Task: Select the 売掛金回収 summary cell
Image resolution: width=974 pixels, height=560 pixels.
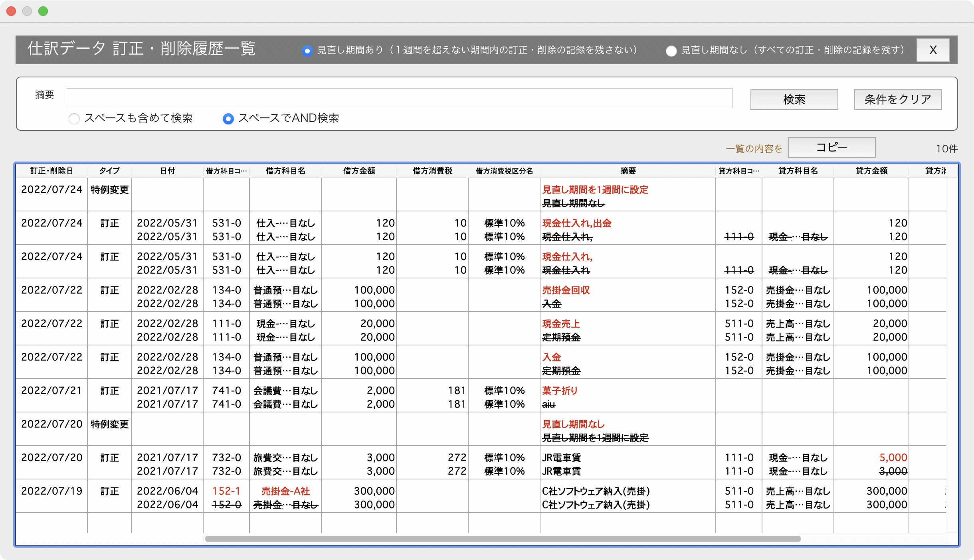Action: tap(566, 290)
